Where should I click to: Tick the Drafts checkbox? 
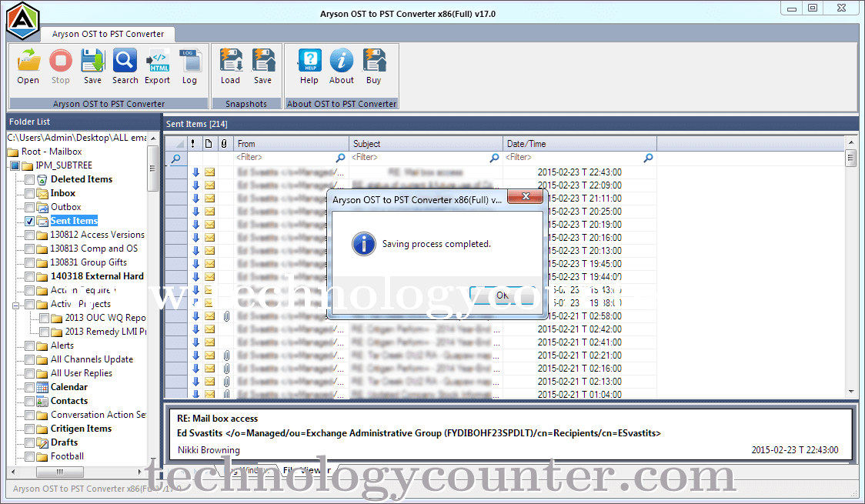tap(30, 442)
